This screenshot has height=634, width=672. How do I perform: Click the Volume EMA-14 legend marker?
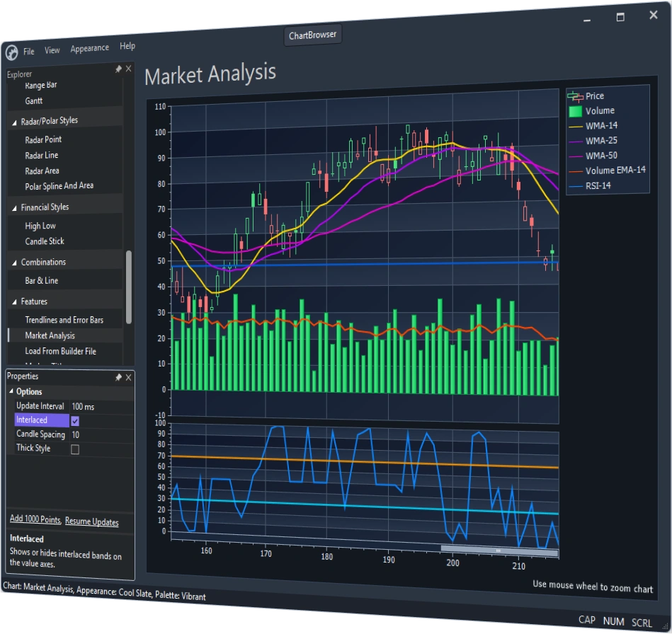[x=575, y=171]
